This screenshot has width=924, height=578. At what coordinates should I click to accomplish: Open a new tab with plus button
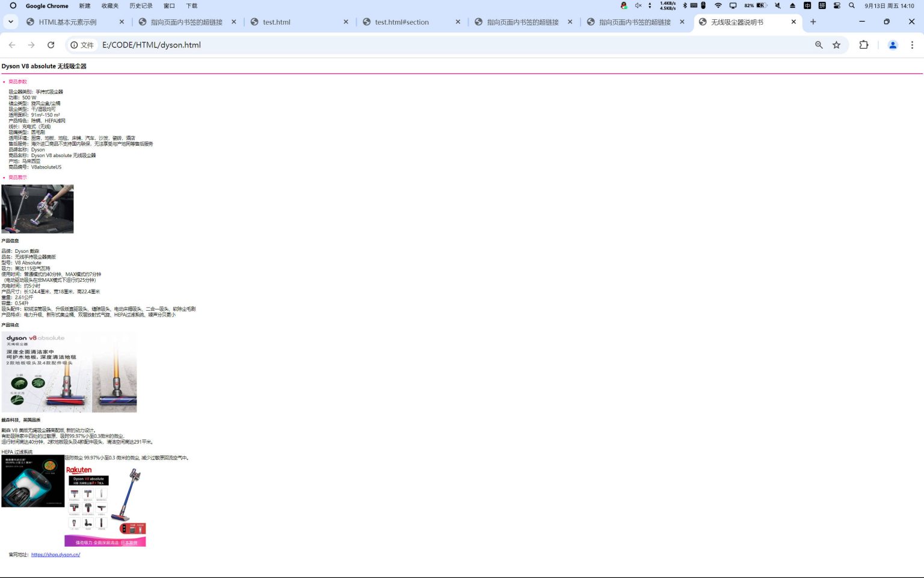click(x=813, y=22)
